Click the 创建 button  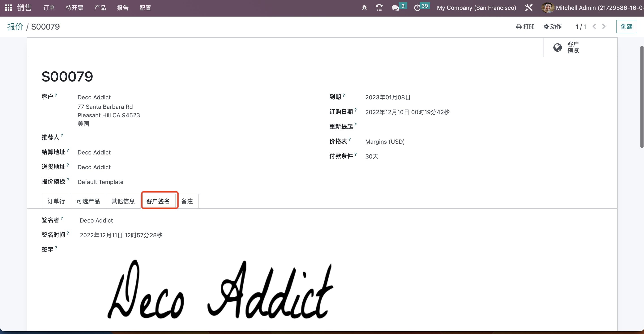[627, 26]
